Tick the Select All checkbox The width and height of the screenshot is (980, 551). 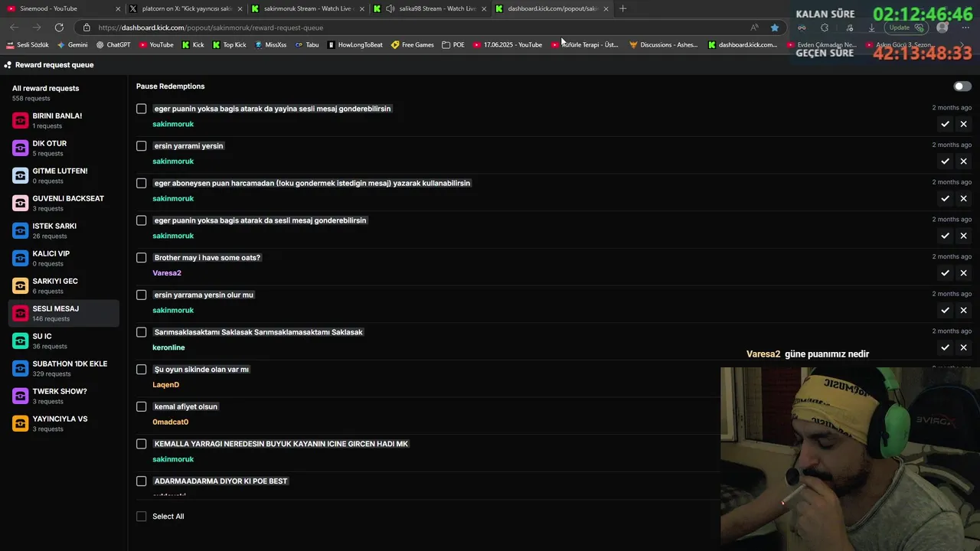tap(141, 517)
